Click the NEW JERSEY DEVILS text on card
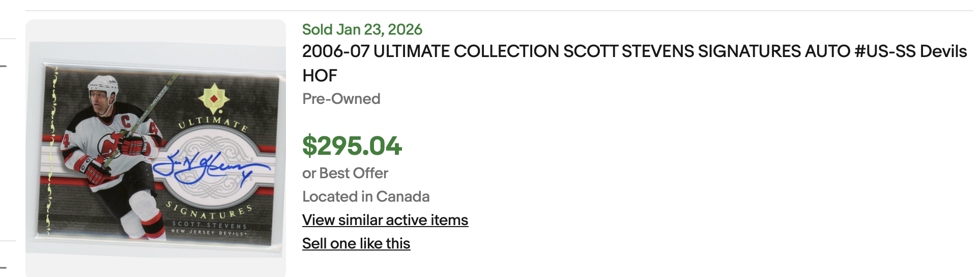980x277 pixels. coord(209,232)
